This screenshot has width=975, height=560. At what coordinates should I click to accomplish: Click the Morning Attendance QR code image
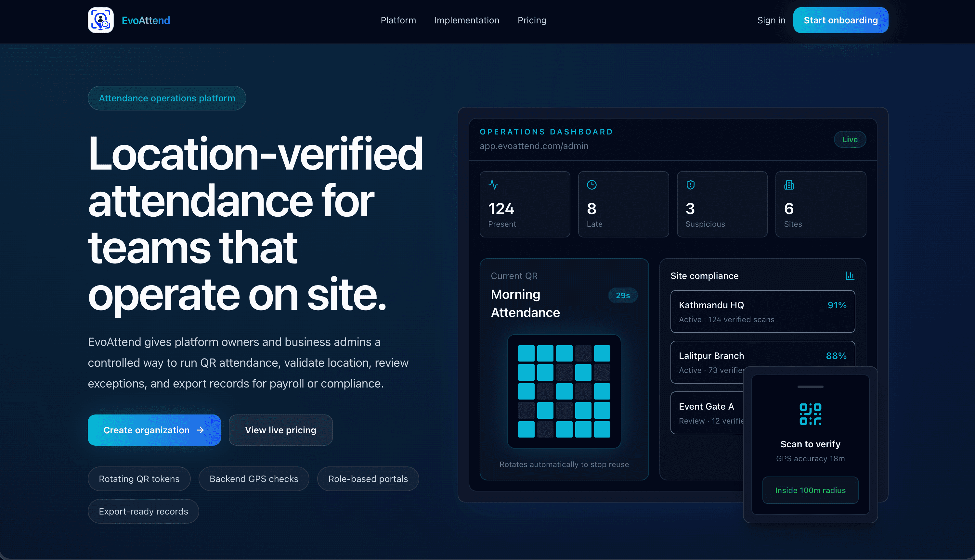pos(564,391)
